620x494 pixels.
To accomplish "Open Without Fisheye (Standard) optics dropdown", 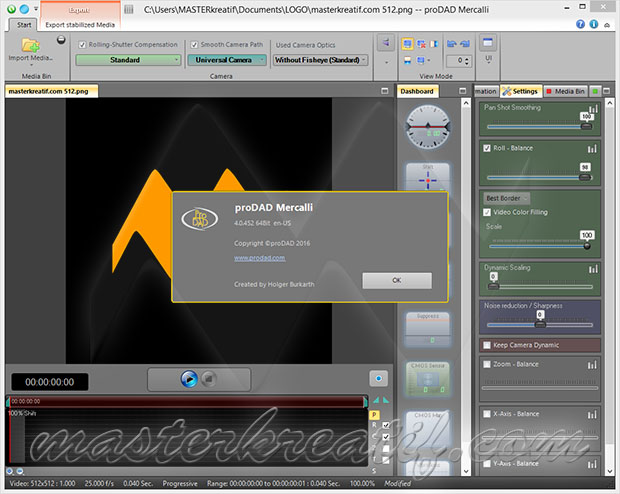I will tap(321, 60).
